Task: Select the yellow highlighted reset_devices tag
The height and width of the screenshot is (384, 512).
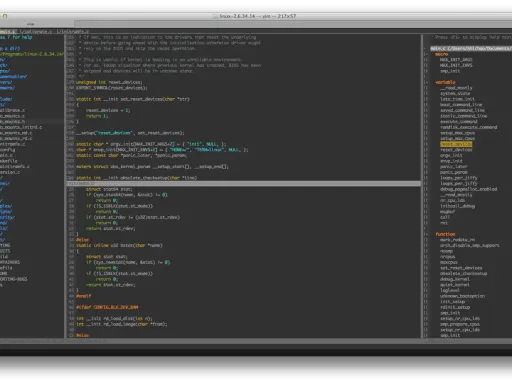Action: pos(456,144)
